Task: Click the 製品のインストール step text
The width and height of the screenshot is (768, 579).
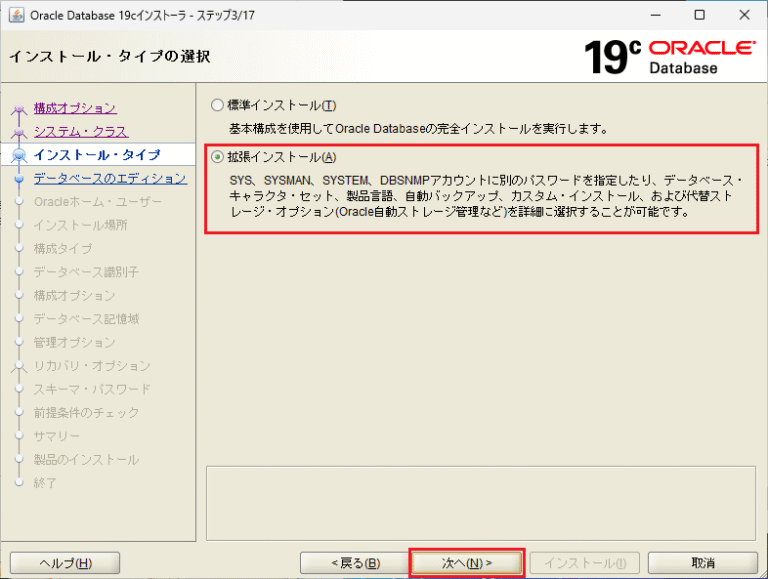Action: tap(86, 459)
